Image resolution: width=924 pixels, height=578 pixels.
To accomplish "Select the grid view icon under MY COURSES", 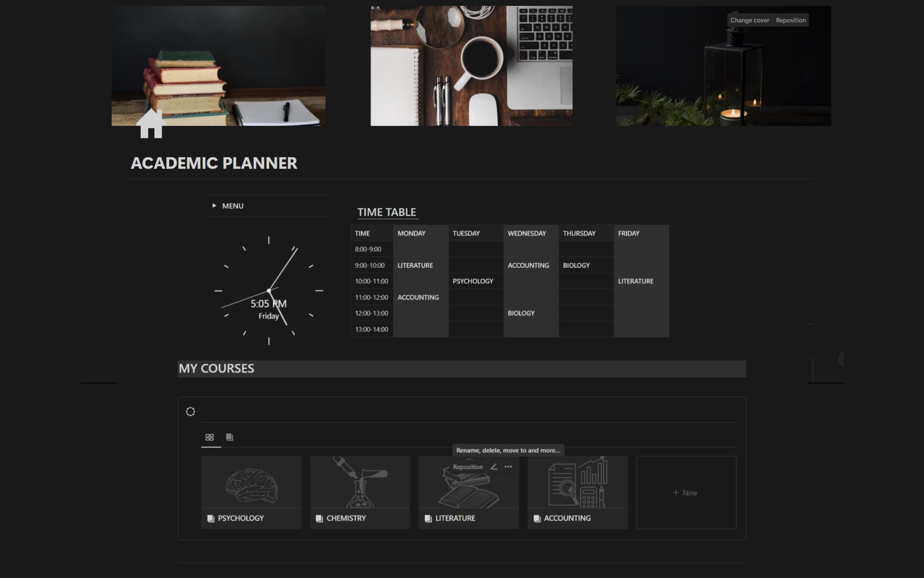I will click(210, 437).
